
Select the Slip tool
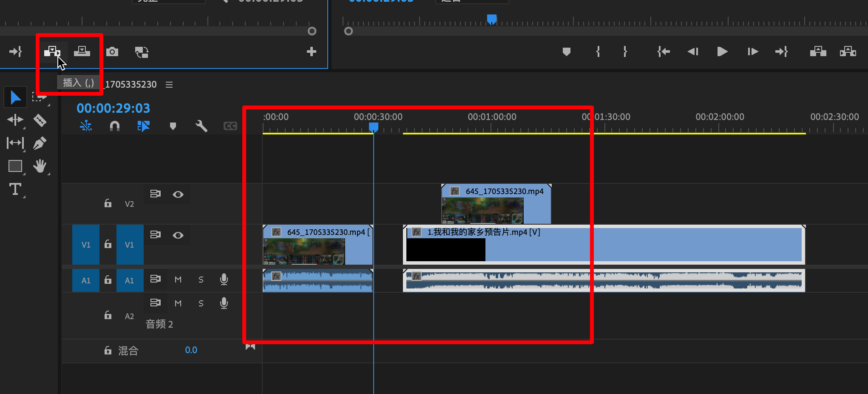[x=15, y=143]
